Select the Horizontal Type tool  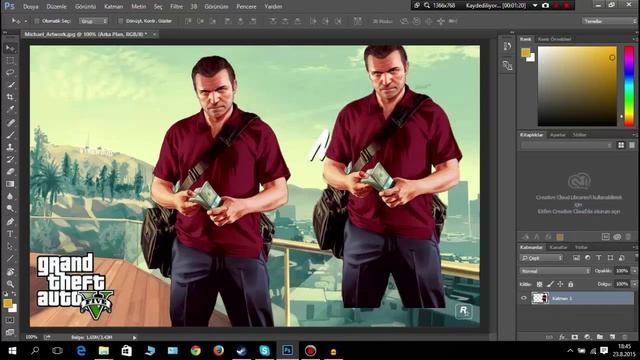tap(10, 234)
